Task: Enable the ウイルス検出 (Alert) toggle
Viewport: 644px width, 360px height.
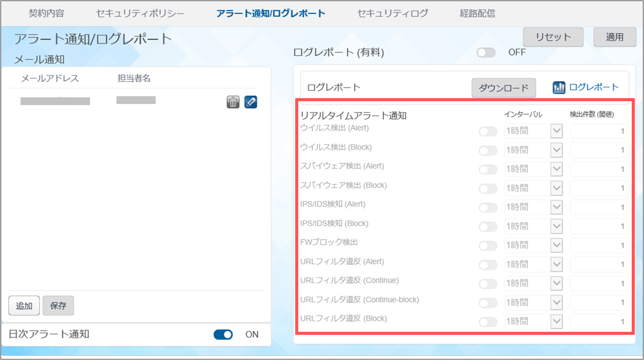Action: 488,132
